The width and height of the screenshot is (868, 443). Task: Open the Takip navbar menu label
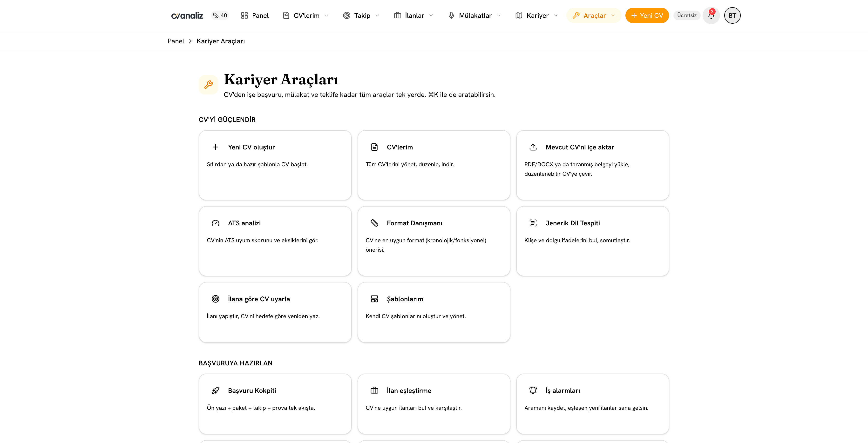[362, 15]
